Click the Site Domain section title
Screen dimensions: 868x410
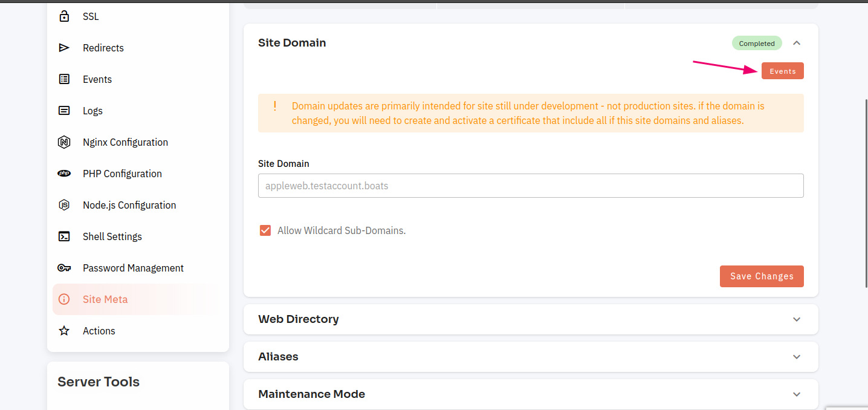tap(292, 43)
